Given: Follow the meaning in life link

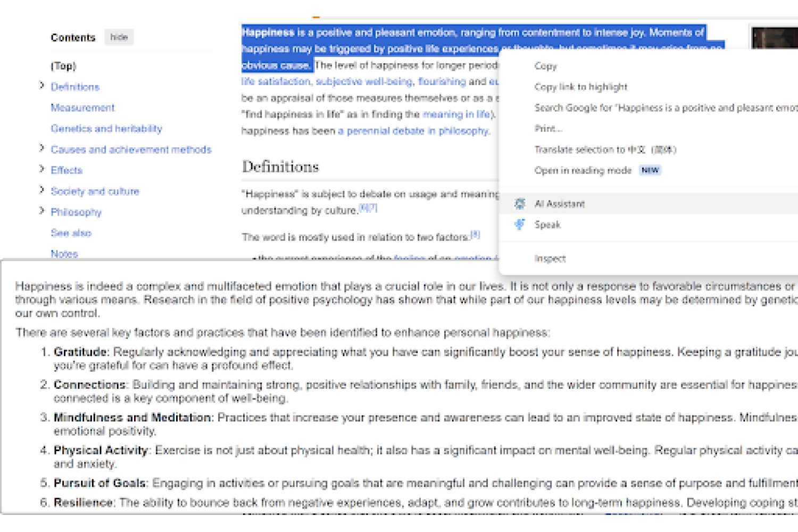Looking at the screenshot, I should click(x=456, y=114).
